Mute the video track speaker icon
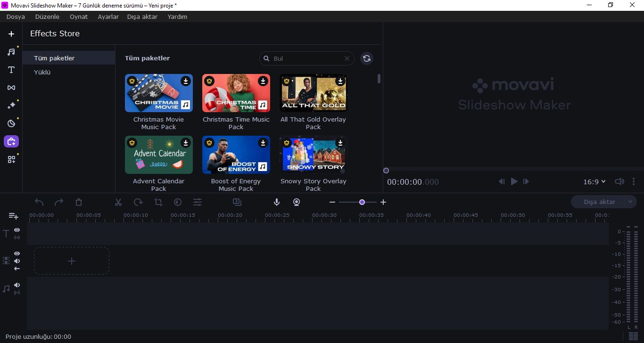This screenshot has width=644, height=343. click(17, 261)
